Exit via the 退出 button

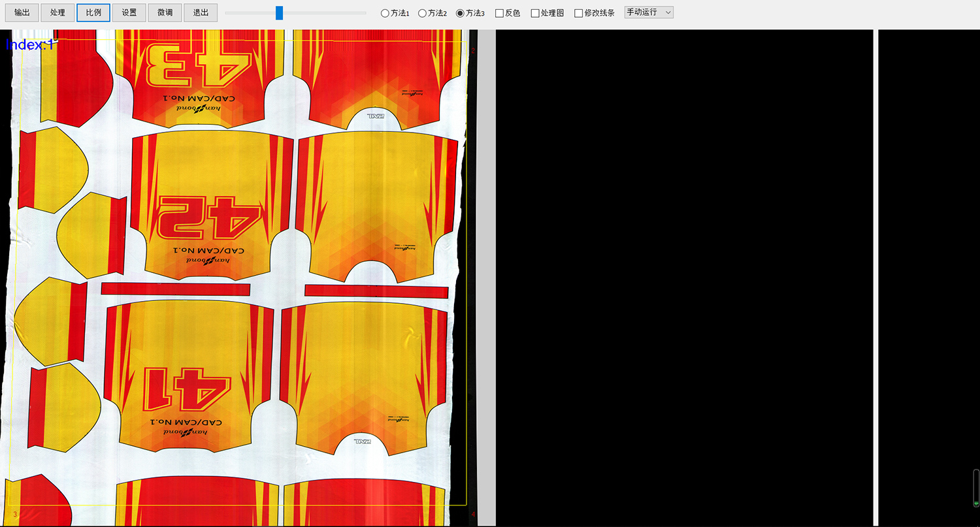click(201, 12)
